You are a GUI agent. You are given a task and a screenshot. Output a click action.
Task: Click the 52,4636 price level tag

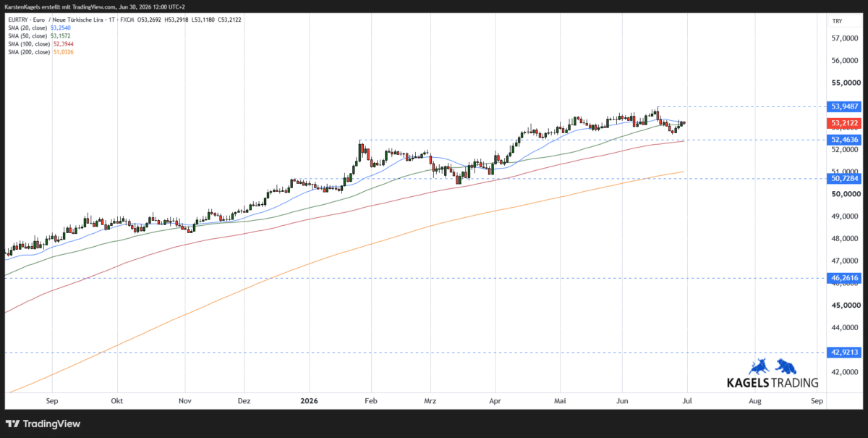coord(844,140)
